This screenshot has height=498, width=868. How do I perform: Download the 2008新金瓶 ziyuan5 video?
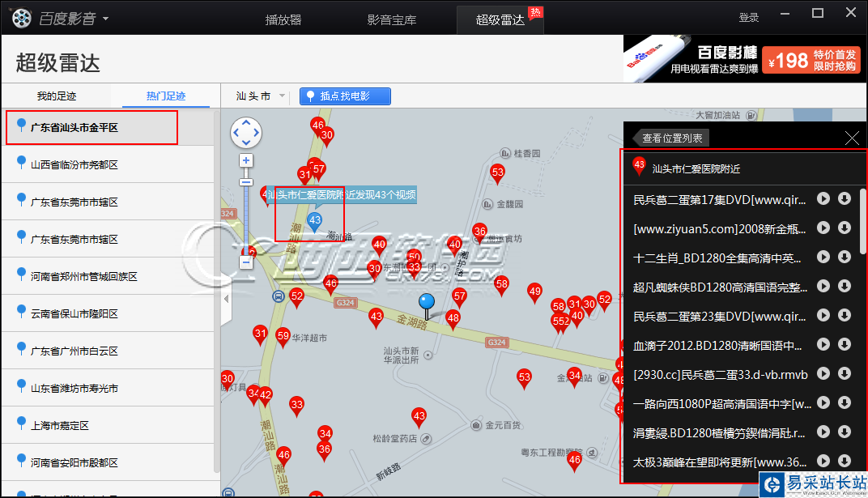coord(845,228)
